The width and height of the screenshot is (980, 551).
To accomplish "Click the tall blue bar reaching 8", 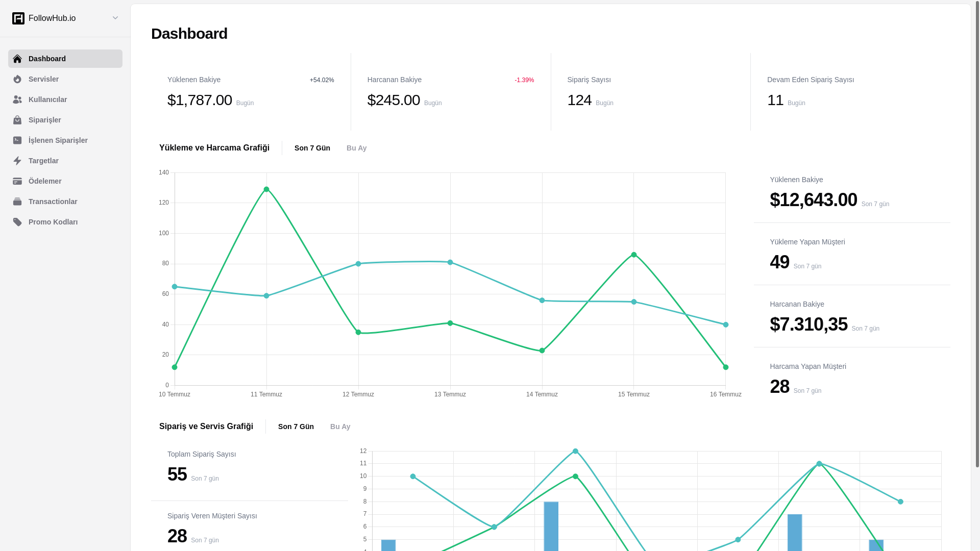I will pos(551,527).
